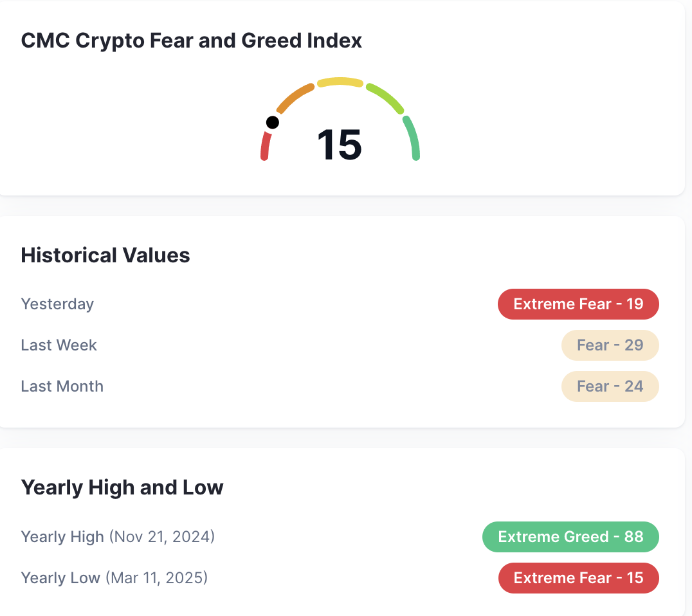This screenshot has width=692, height=616.
Task: Click the orange gauge arc segment
Action: pos(295,99)
